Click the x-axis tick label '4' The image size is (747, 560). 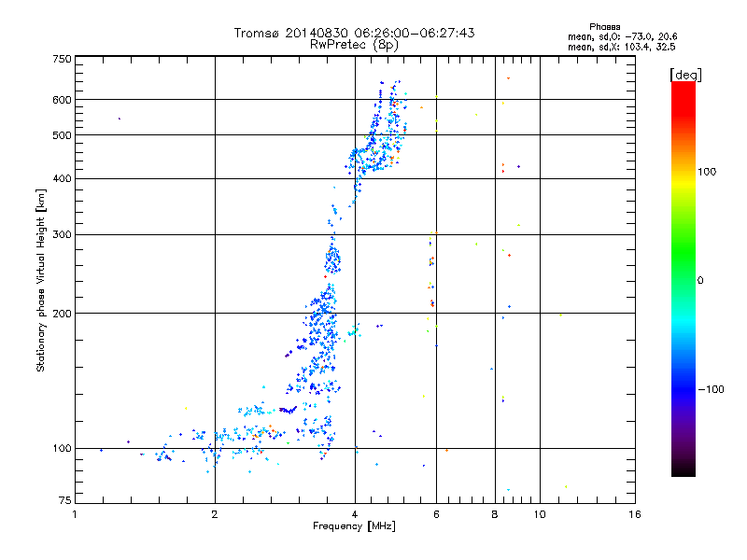(x=355, y=515)
